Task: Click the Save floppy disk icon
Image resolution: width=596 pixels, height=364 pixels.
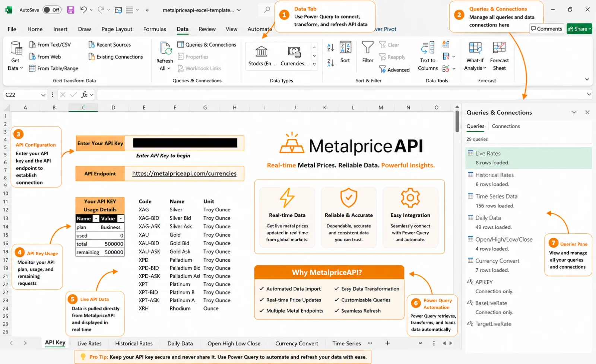Action: [x=71, y=10]
